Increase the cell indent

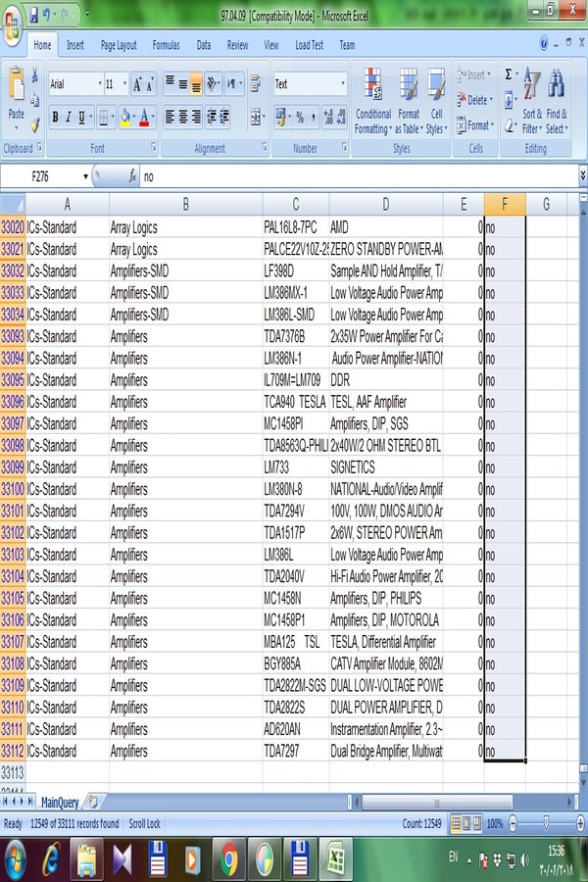click(x=224, y=117)
